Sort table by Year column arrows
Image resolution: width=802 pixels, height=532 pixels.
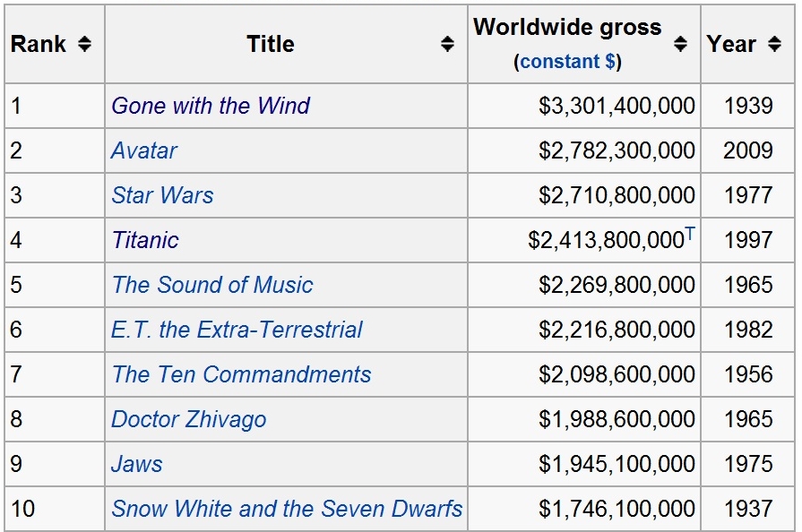pyautogui.click(x=775, y=44)
